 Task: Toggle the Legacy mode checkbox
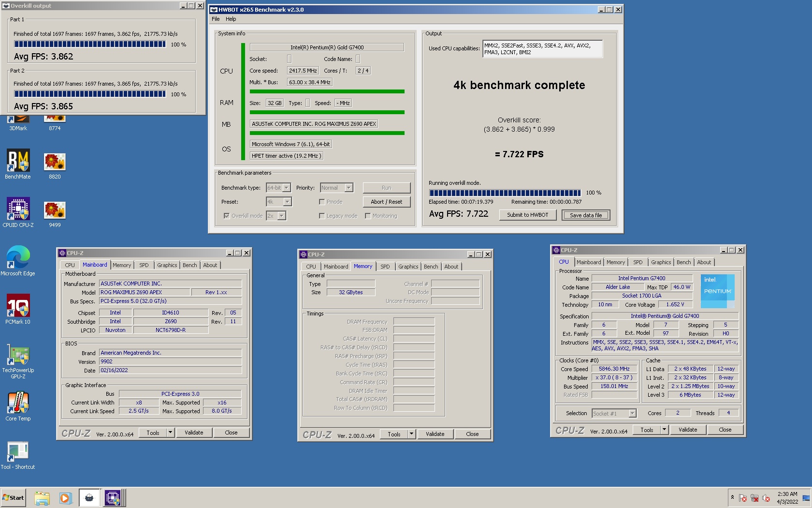pos(321,216)
